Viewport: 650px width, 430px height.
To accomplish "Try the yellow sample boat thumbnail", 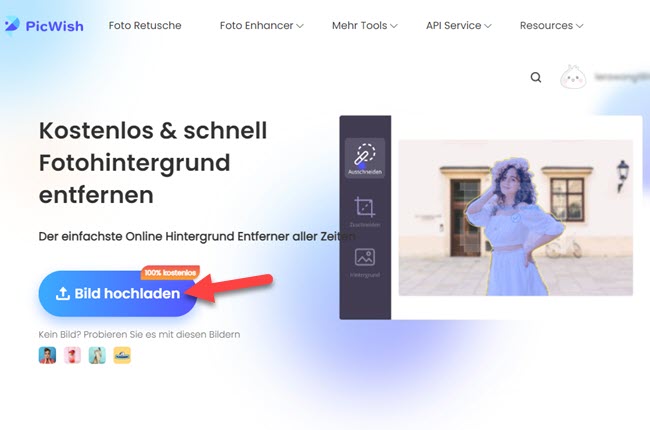I will [122, 355].
